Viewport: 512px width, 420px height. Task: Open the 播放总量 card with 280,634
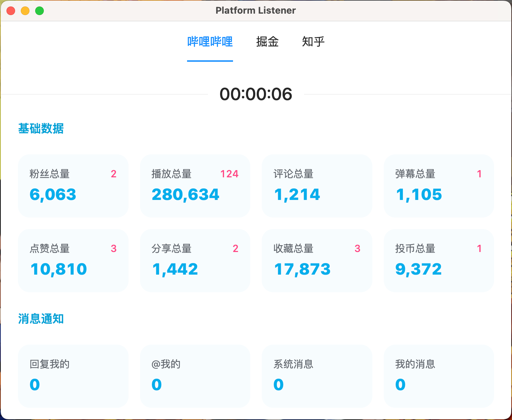[x=195, y=186]
